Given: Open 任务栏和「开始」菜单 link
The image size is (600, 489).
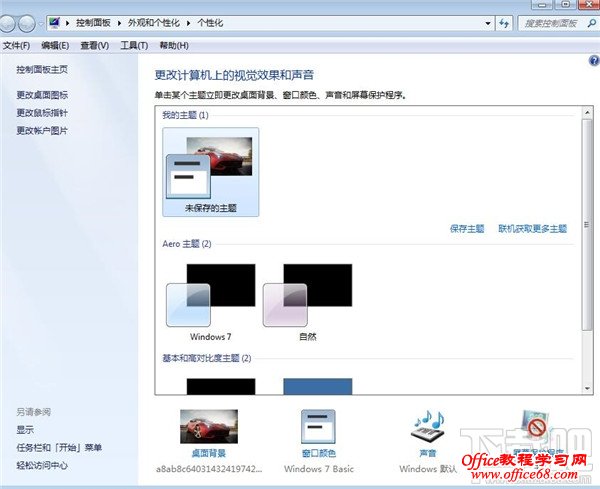Looking at the screenshot, I should point(59,447).
